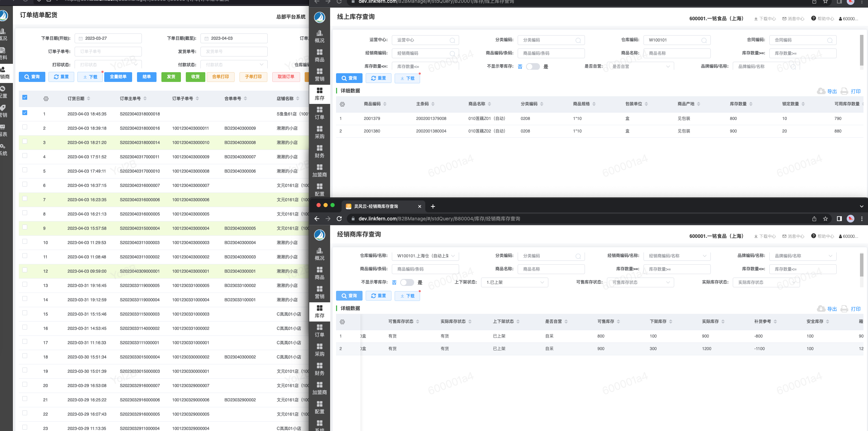Open 财务 module in lower sidebar
868x431 pixels.
pyautogui.click(x=319, y=369)
